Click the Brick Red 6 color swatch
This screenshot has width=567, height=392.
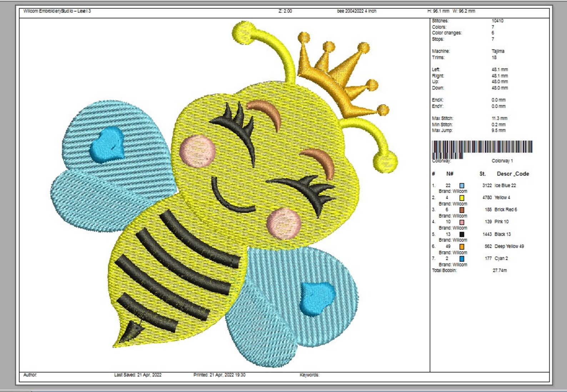(x=462, y=210)
